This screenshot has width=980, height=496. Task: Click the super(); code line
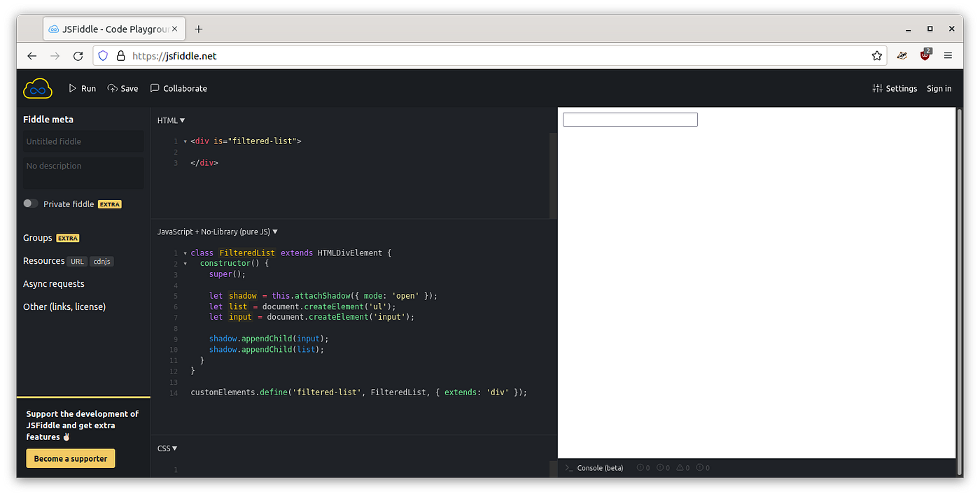tap(227, 274)
